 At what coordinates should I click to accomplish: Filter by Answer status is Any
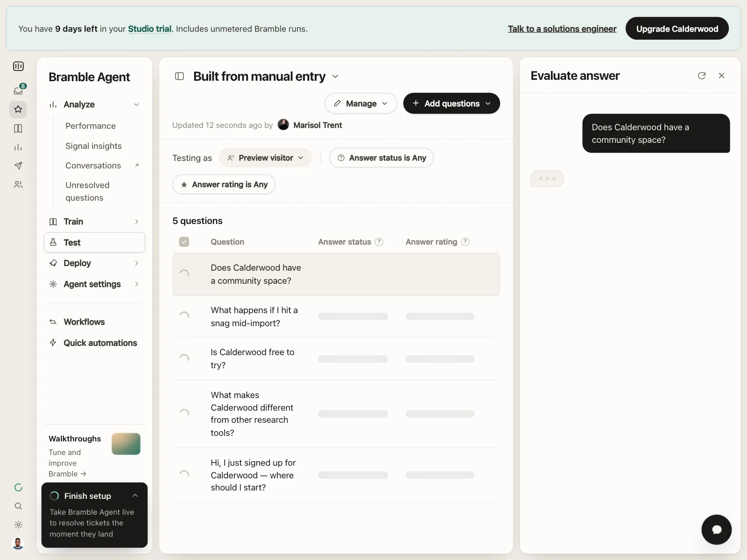click(381, 158)
